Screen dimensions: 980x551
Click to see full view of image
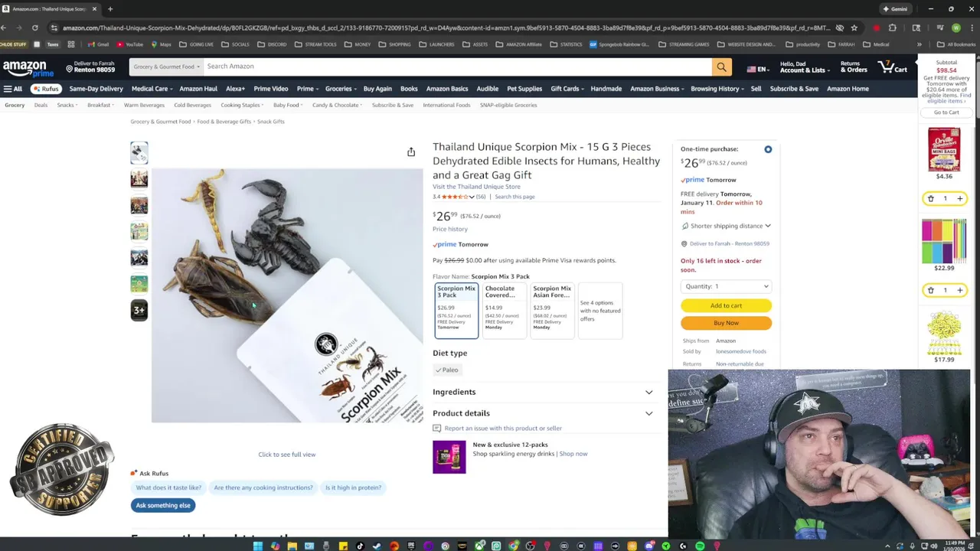point(286,455)
